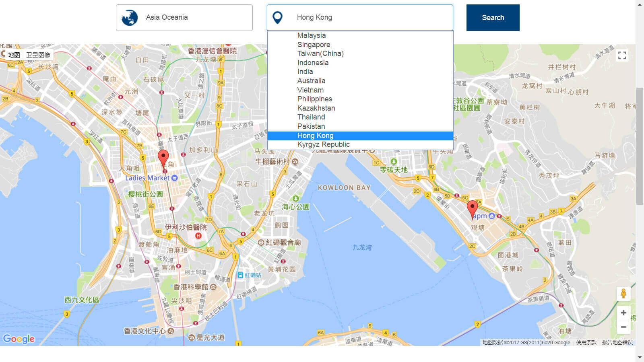Pick Australia from the country options
644x362 pixels.
pos(360,81)
